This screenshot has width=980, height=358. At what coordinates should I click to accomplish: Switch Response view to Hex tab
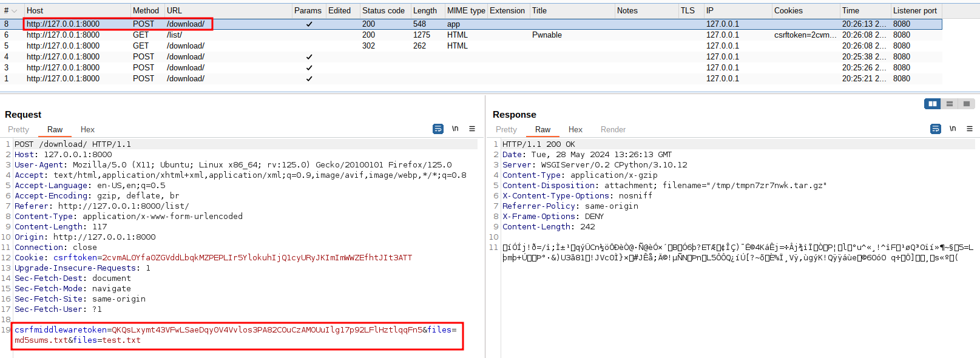[575, 129]
